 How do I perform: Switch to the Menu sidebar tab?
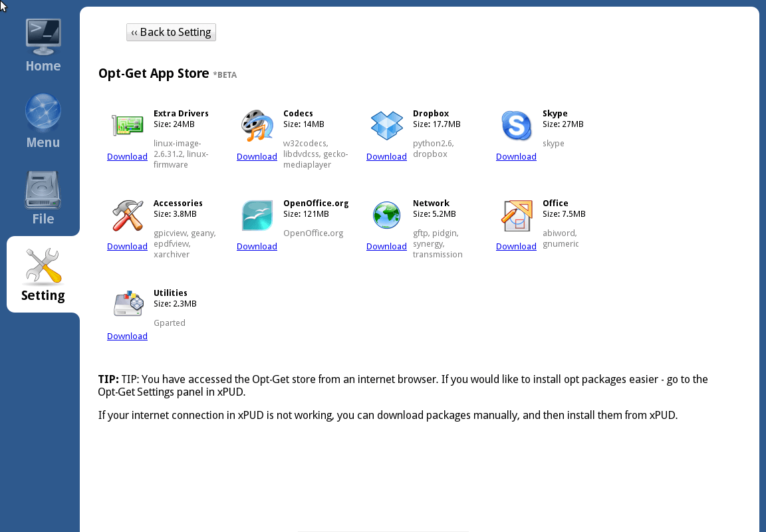[43, 122]
